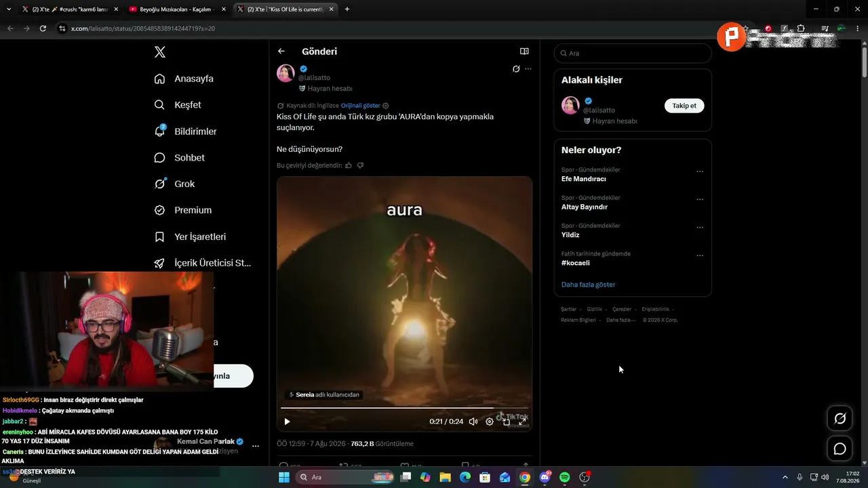The width and height of the screenshot is (868, 488).
Task: Rate the translation with thumbs down
Action: point(360,165)
